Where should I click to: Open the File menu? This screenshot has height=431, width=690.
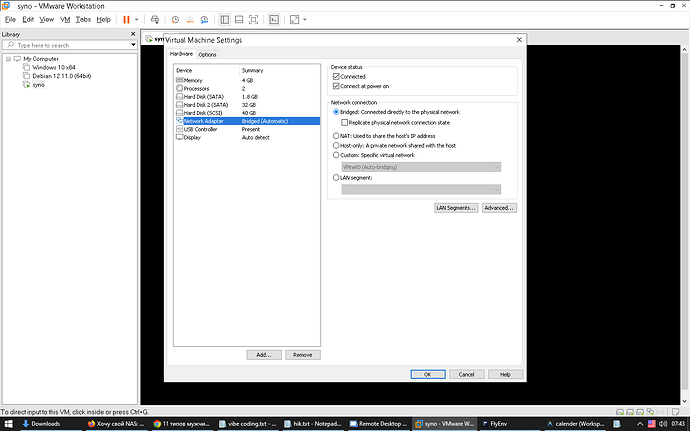(10, 19)
